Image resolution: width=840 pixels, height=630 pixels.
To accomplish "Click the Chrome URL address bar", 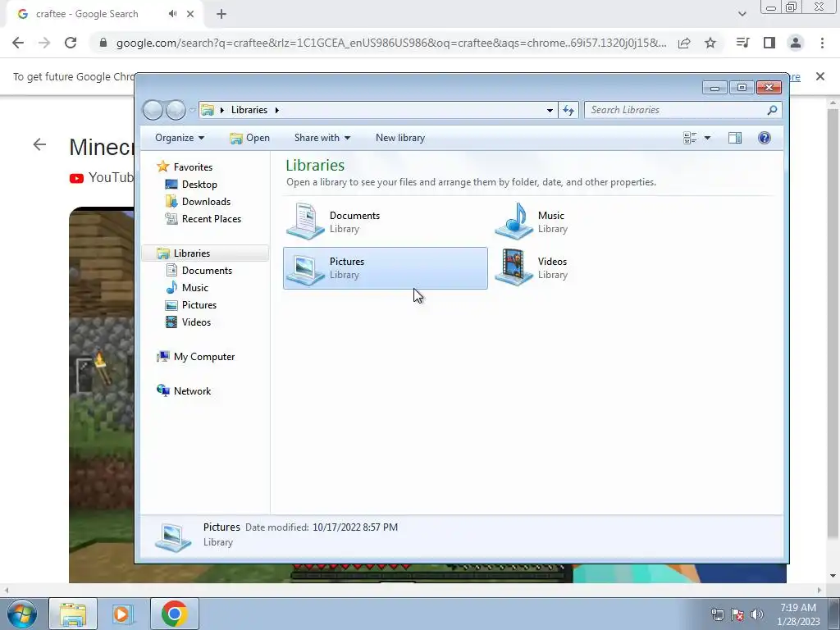I will pos(391,43).
